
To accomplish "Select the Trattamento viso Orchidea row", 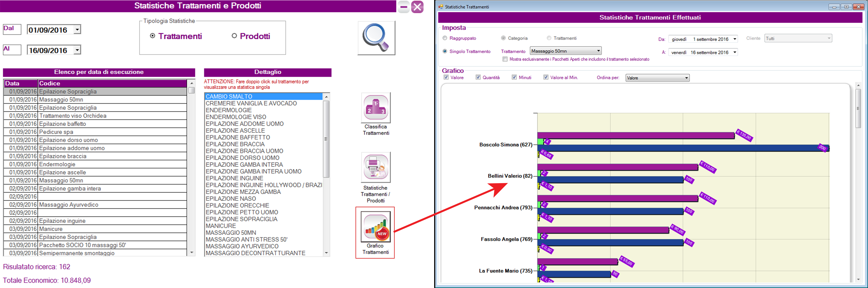I will click(95, 116).
